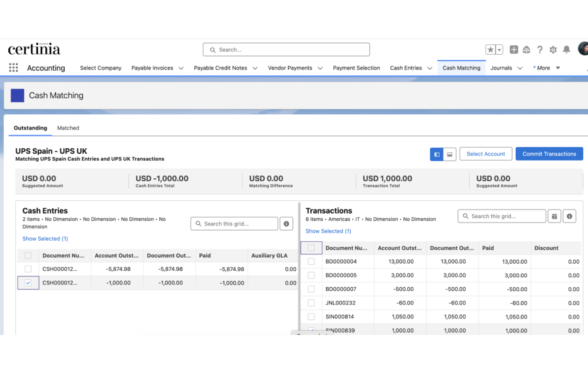Screen dimensions: 588x372
Task: Open the App Launcher waffle icon
Action: tap(13, 67)
